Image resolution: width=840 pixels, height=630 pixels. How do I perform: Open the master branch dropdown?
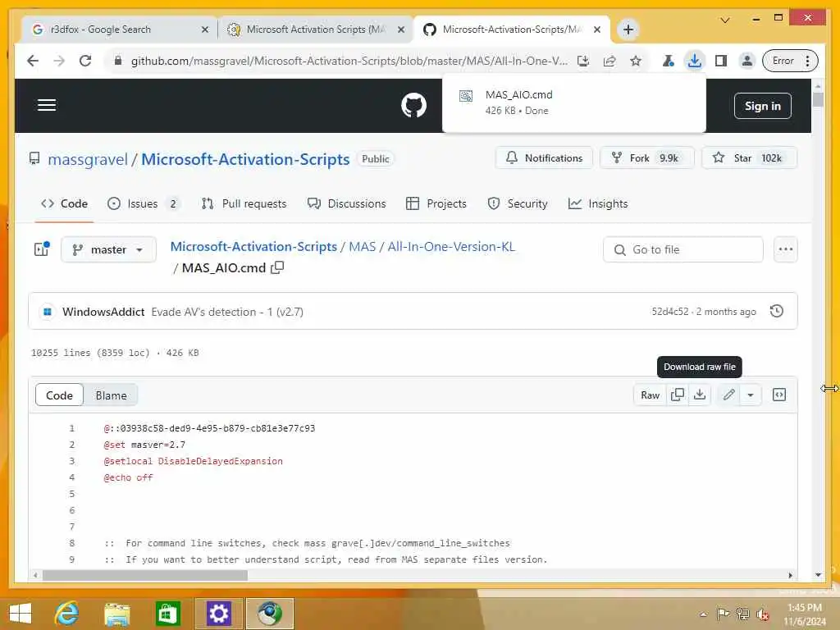[x=109, y=249]
